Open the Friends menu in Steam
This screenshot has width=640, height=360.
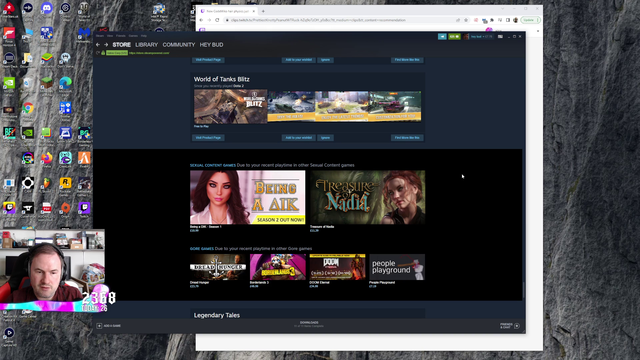click(x=121, y=36)
